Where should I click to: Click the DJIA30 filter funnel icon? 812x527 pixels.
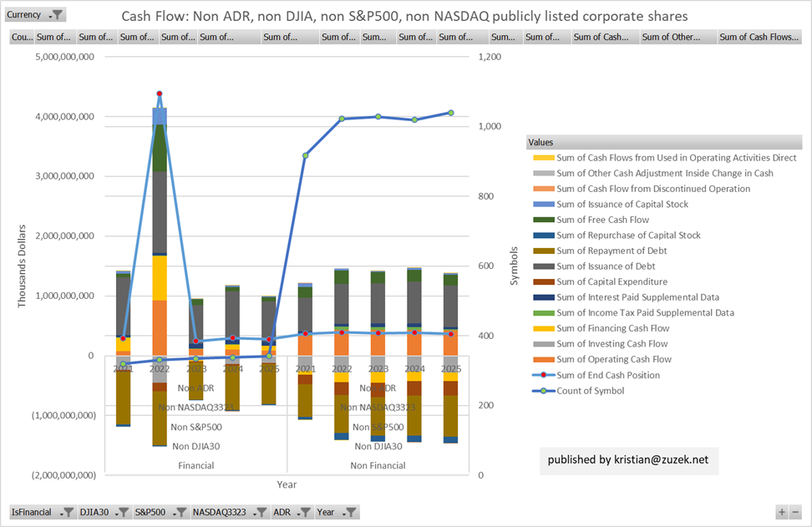click(x=121, y=512)
